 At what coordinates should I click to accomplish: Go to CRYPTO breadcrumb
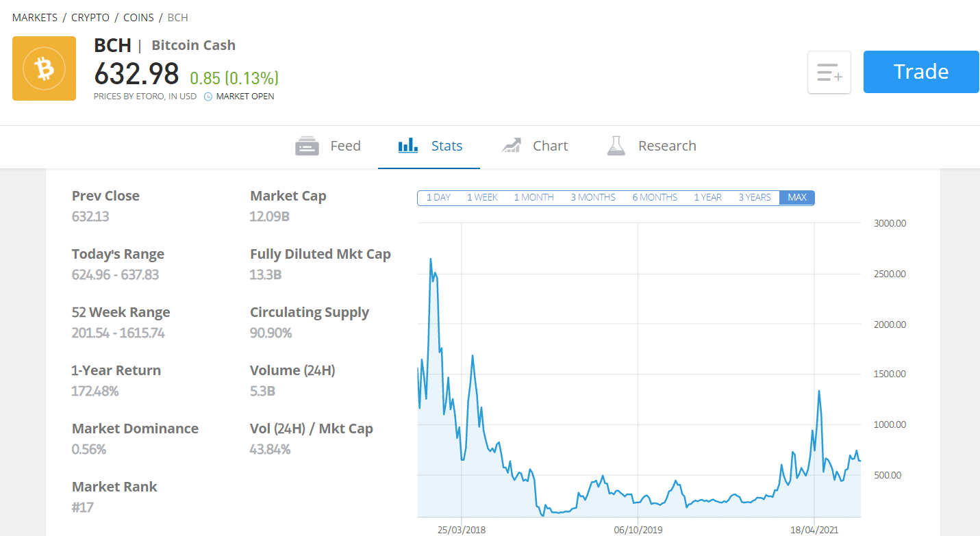(x=90, y=17)
